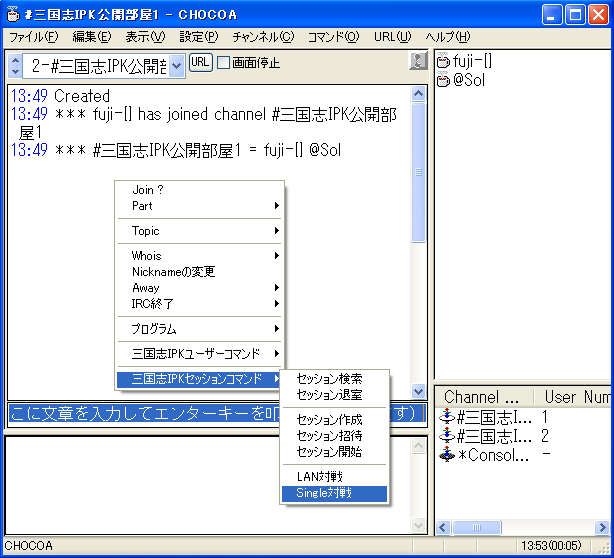Click the person icon right of the channel toolbar
This screenshot has height=558, width=614.
[x=418, y=62]
